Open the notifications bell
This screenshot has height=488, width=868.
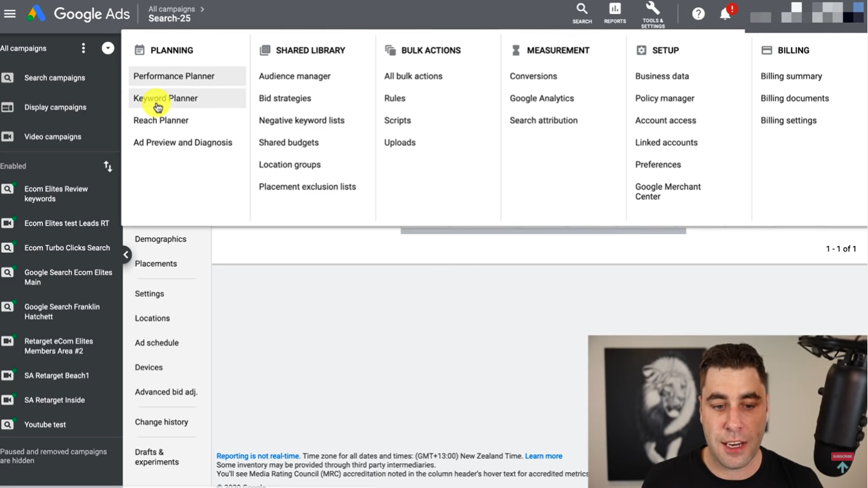pyautogui.click(x=725, y=13)
